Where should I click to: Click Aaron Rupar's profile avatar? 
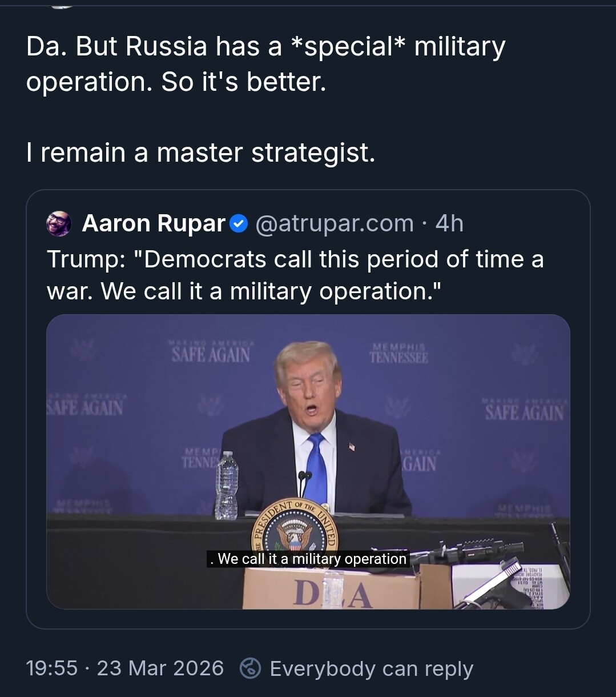point(59,223)
